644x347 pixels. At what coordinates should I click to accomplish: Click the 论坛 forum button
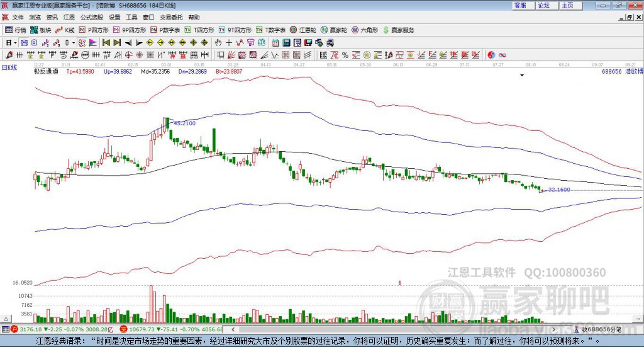547,5
